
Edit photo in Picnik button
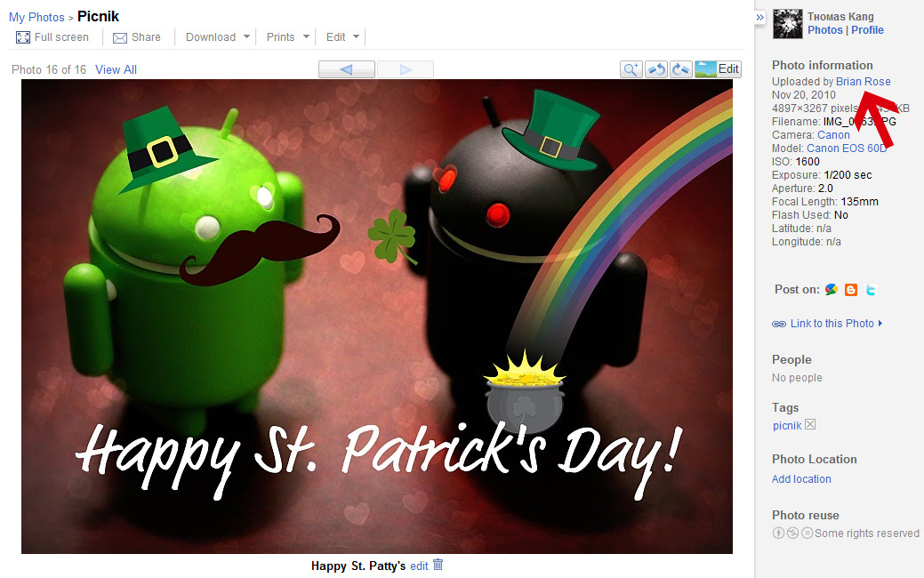coord(717,69)
